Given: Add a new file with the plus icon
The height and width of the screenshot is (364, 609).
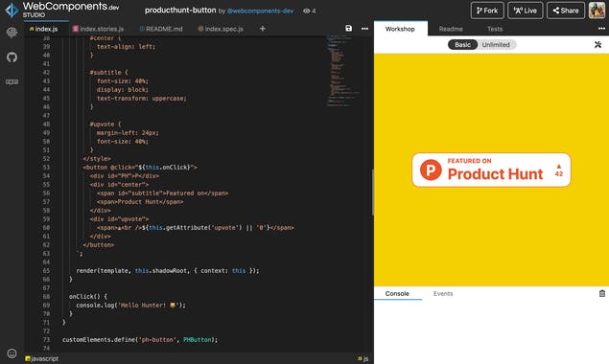Looking at the screenshot, I should coord(263,29).
